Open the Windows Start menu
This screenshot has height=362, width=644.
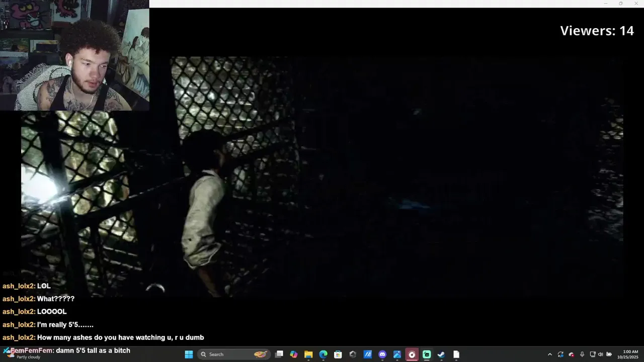tap(189, 354)
